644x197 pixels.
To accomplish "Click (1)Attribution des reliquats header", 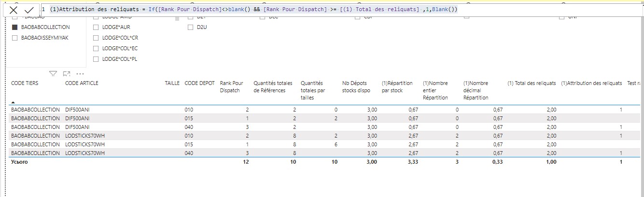I will click(x=591, y=83).
